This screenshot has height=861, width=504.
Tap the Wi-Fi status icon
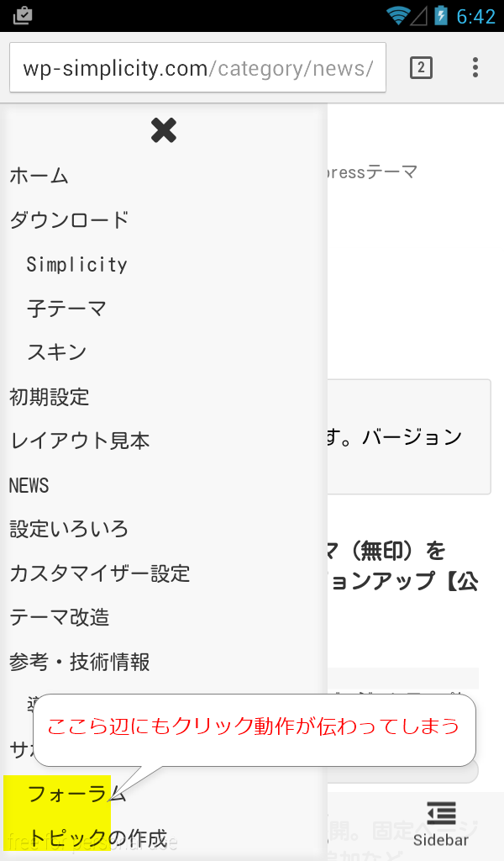[x=398, y=15]
